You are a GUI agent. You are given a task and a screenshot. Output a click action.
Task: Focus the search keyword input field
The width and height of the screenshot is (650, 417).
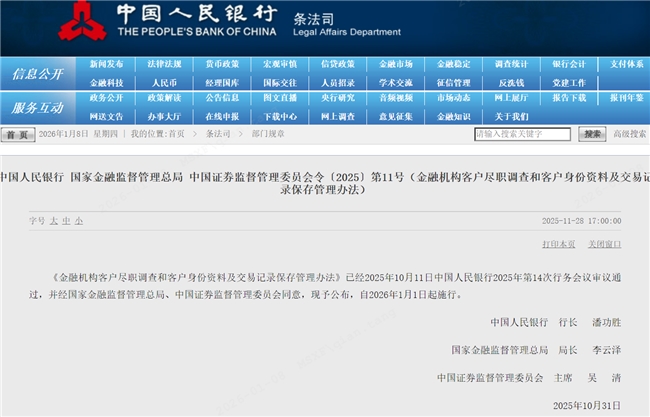522,134
